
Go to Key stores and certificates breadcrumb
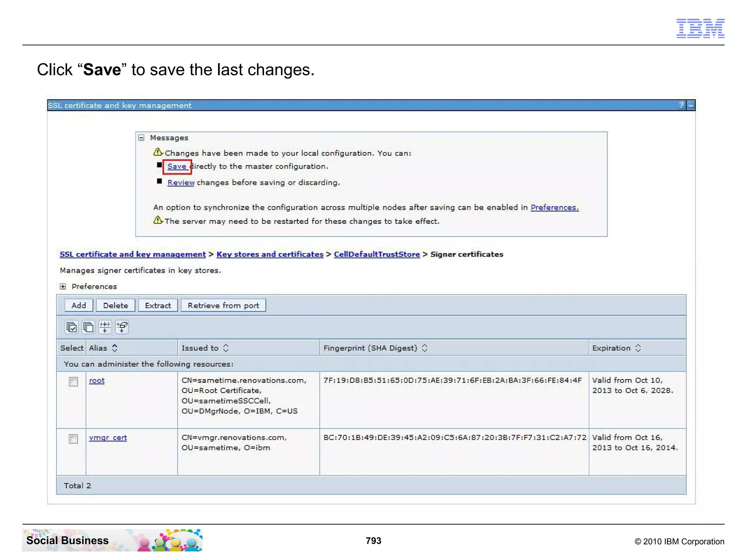pos(270,254)
